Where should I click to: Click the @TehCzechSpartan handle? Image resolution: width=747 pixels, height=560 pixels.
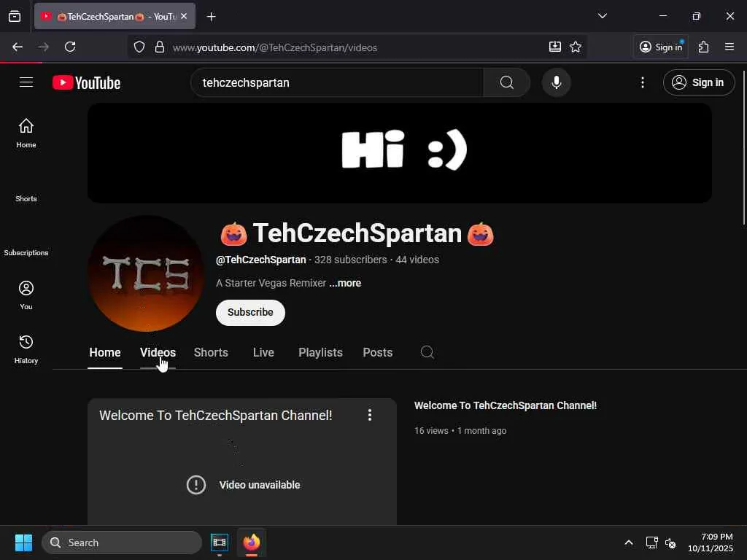coord(261,260)
